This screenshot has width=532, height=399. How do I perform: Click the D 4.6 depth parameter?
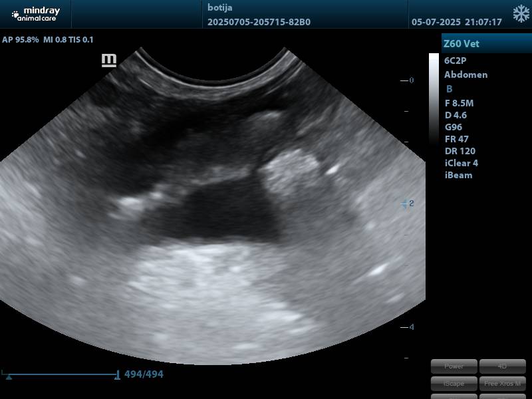[x=456, y=115]
